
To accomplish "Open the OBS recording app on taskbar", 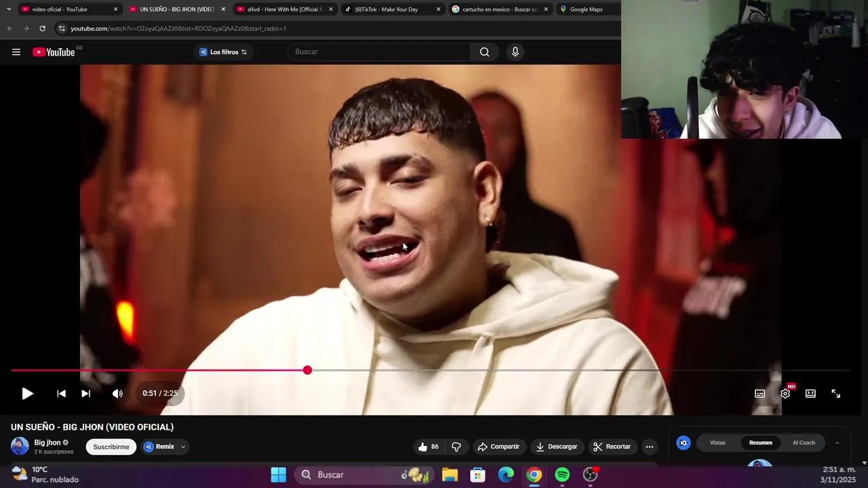I will pyautogui.click(x=591, y=475).
